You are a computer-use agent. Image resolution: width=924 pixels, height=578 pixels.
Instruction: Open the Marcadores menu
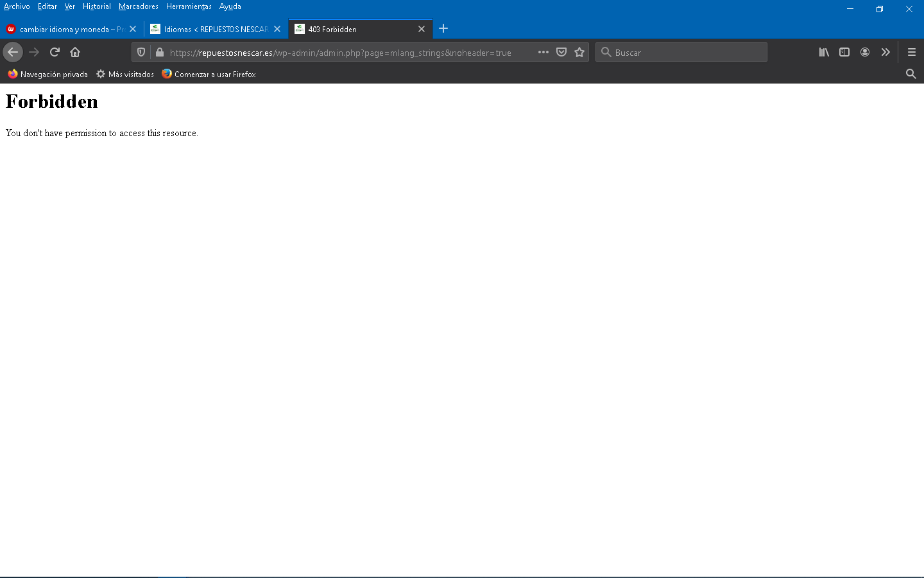tap(139, 6)
